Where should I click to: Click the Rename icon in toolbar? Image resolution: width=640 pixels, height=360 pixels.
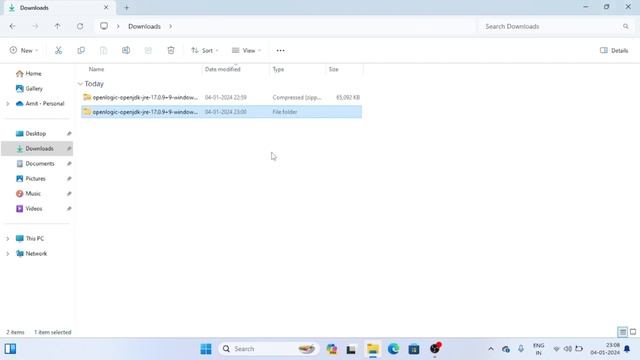pyautogui.click(x=126, y=50)
